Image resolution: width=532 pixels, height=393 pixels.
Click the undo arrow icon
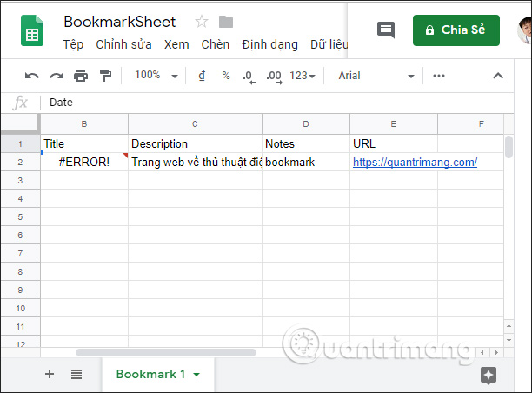31,76
